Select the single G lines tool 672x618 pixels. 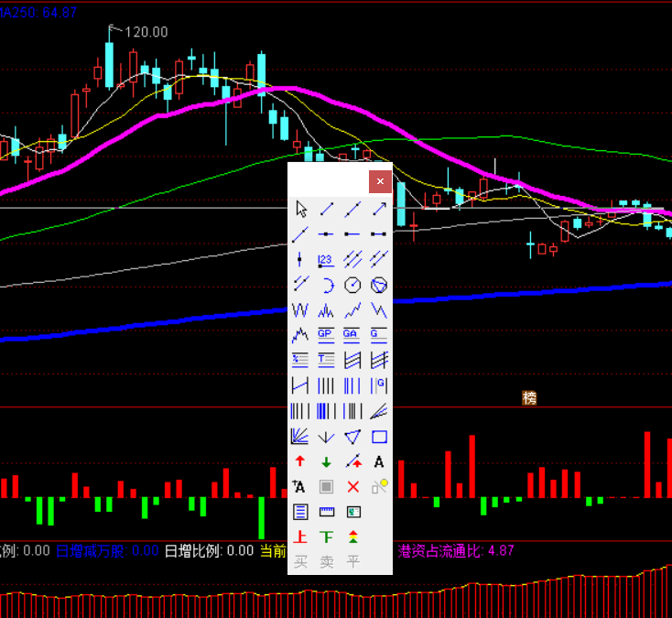coord(379,335)
